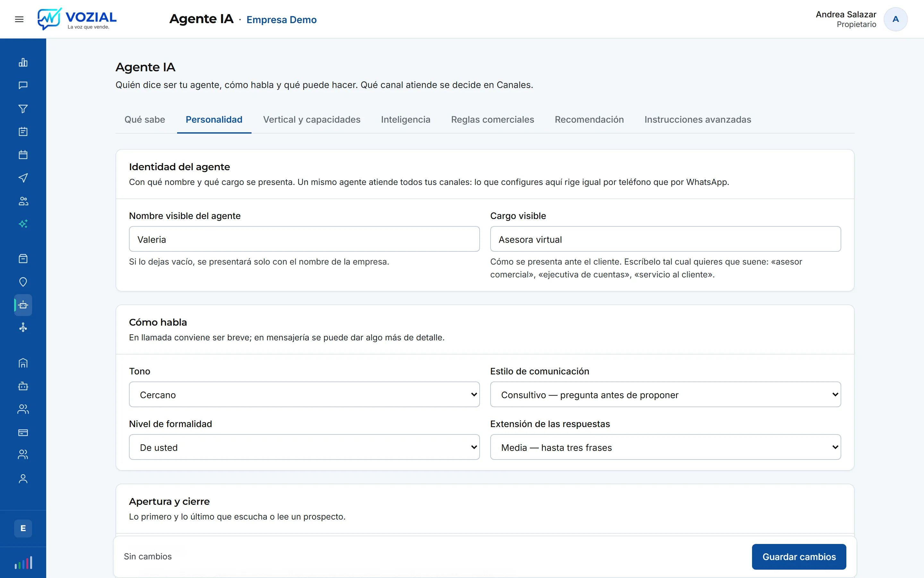The width and height of the screenshot is (924, 578).
Task: Open the single person profile icon
Action: coord(23,479)
